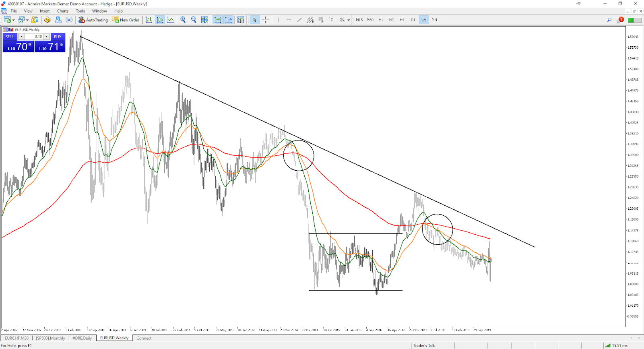Open the chart profiles icon

[21, 20]
